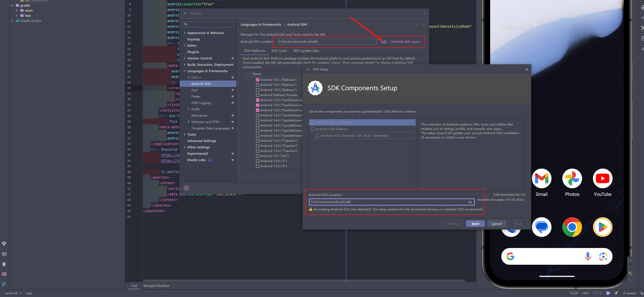Screen dimensions: 644x297
Task: Tap Google Lens icon in search bar
Action: pyautogui.click(x=603, y=257)
